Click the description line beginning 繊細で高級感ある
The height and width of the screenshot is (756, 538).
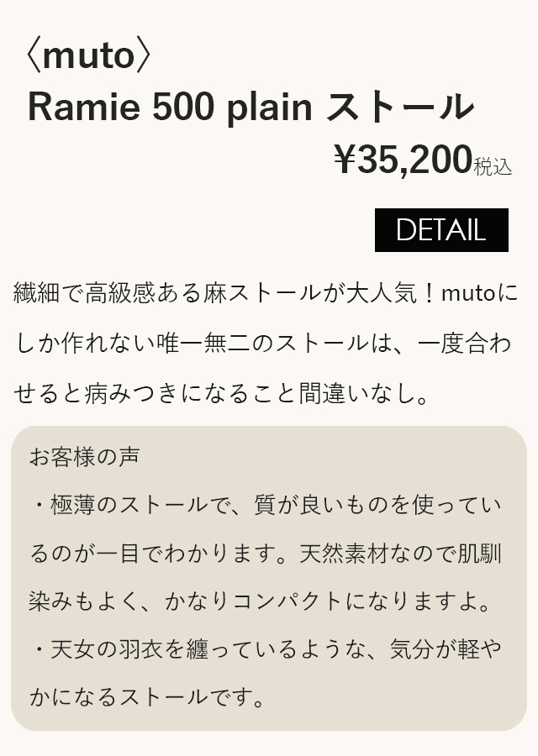tap(266, 293)
